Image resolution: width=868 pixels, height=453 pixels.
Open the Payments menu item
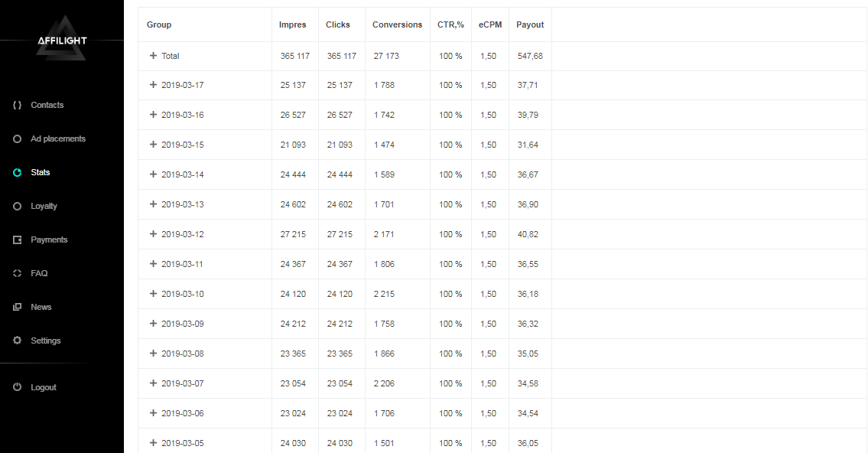tap(49, 240)
